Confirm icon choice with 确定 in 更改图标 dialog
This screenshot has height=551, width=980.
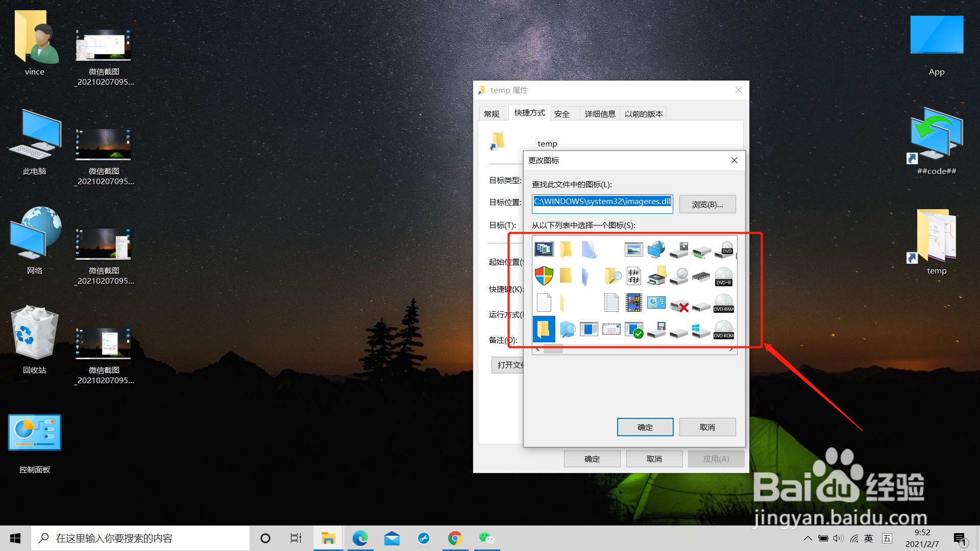click(645, 427)
